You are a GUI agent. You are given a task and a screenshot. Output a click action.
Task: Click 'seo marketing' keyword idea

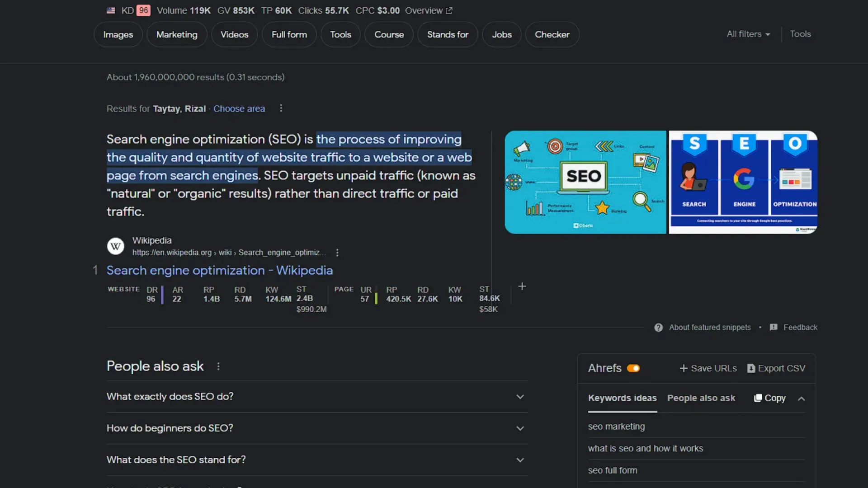point(616,427)
